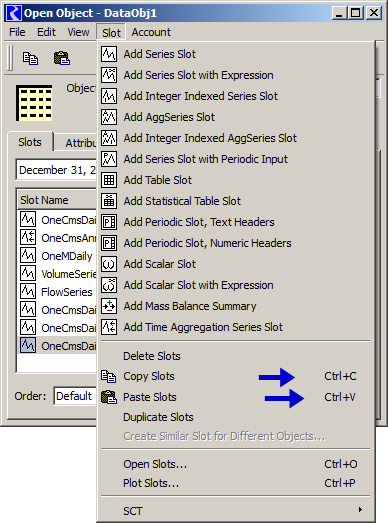Screen dimensions: 388x523
Task: Open the View menu
Action: [78, 32]
